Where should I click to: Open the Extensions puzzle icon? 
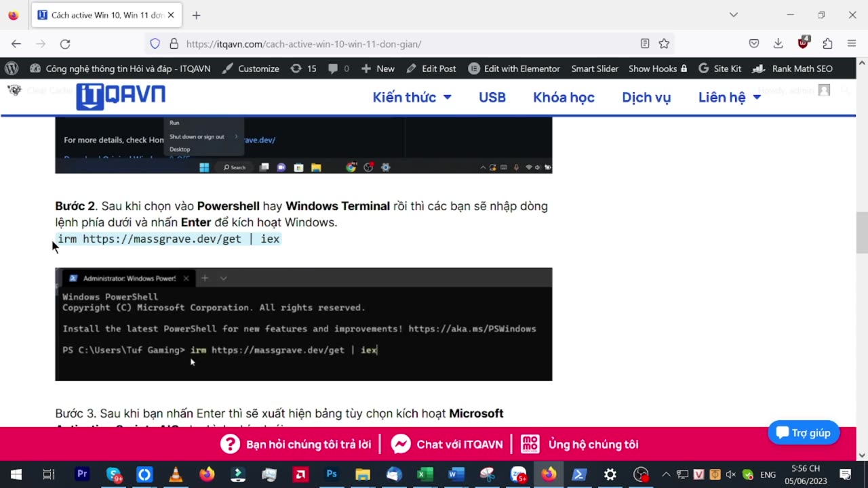tap(827, 43)
